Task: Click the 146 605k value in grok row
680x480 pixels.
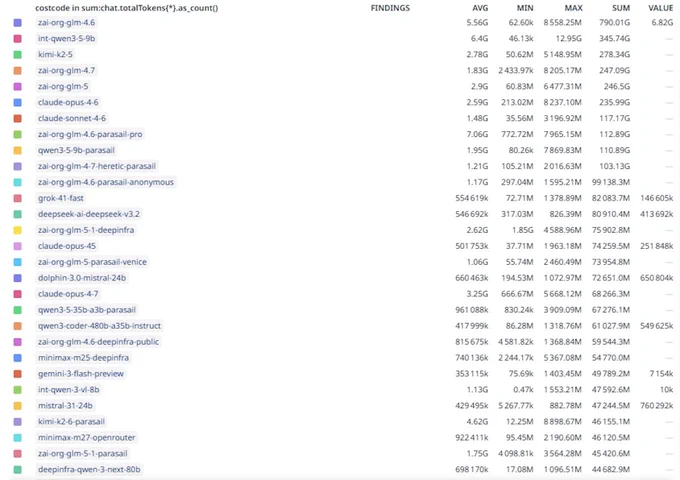Action: coord(657,198)
